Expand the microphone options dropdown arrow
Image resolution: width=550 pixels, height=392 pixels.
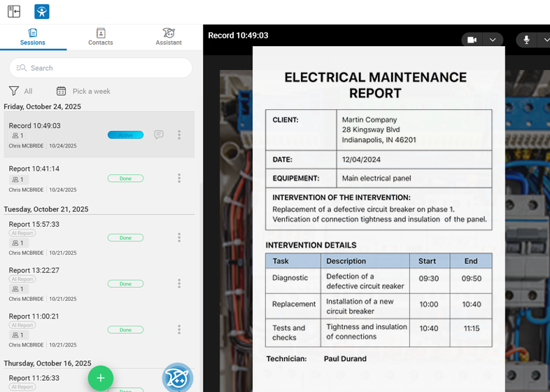546,41
